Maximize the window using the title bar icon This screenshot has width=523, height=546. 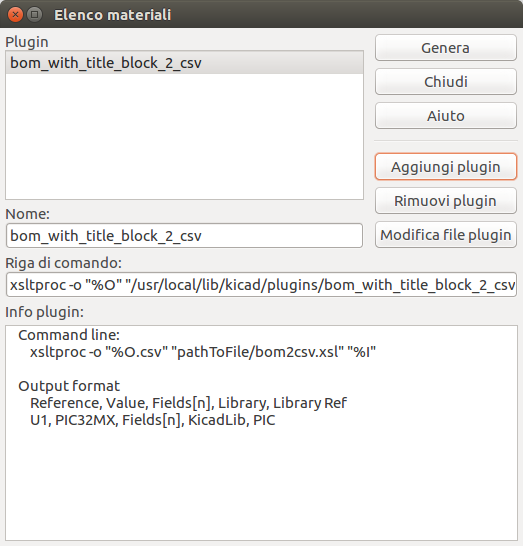point(34,15)
